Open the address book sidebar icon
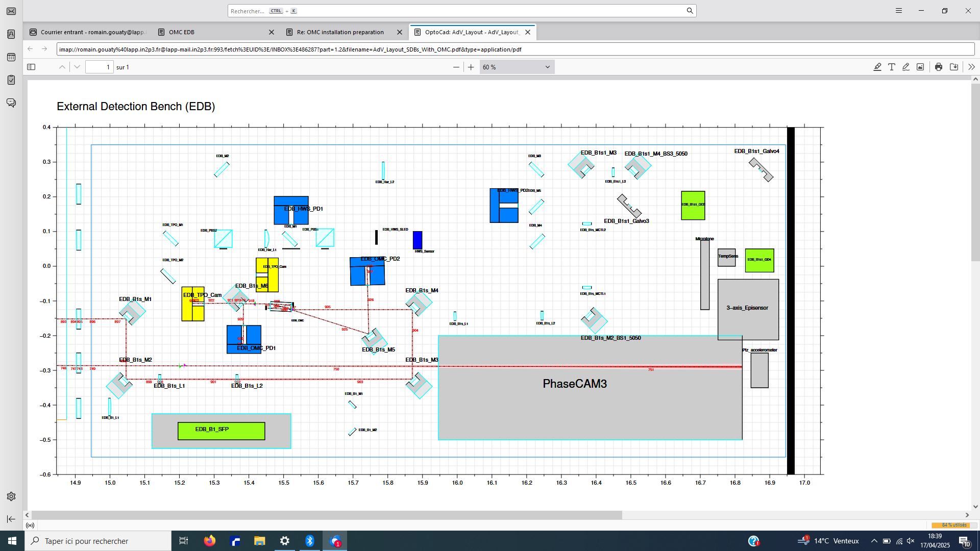Viewport: 980px width, 551px height. pyautogui.click(x=11, y=34)
